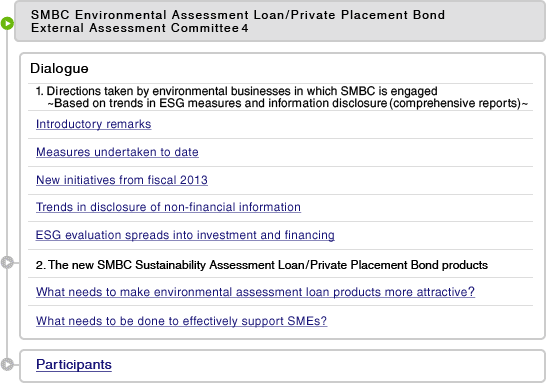Go to New initiatives from fiscal 2013
Viewport: 546px width, 383px height.
pyautogui.click(x=122, y=180)
